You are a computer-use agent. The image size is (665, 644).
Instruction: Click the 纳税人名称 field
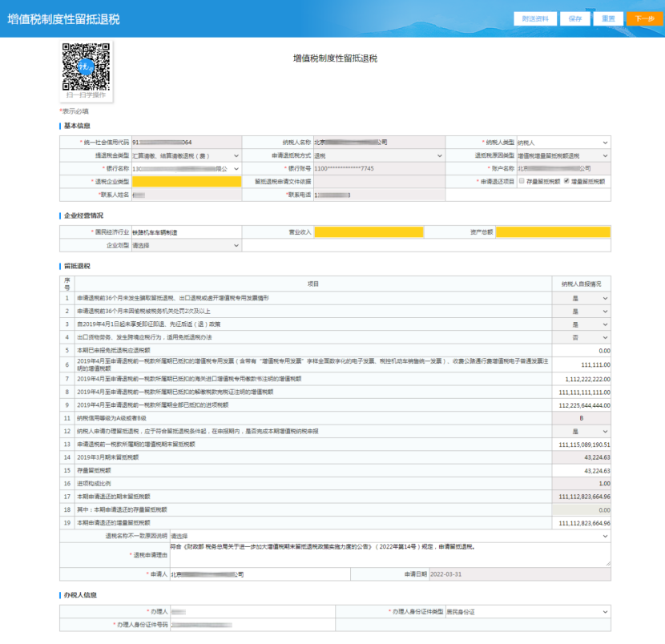coord(379,143)
